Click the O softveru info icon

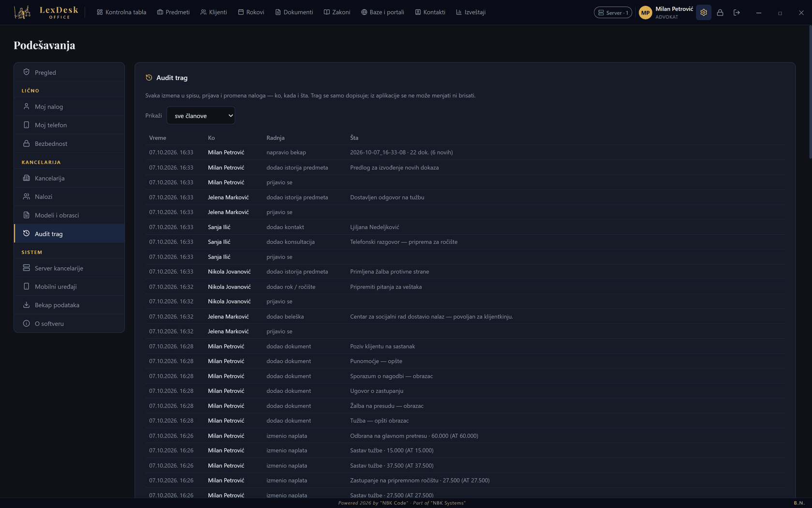[x=27, y=323]
